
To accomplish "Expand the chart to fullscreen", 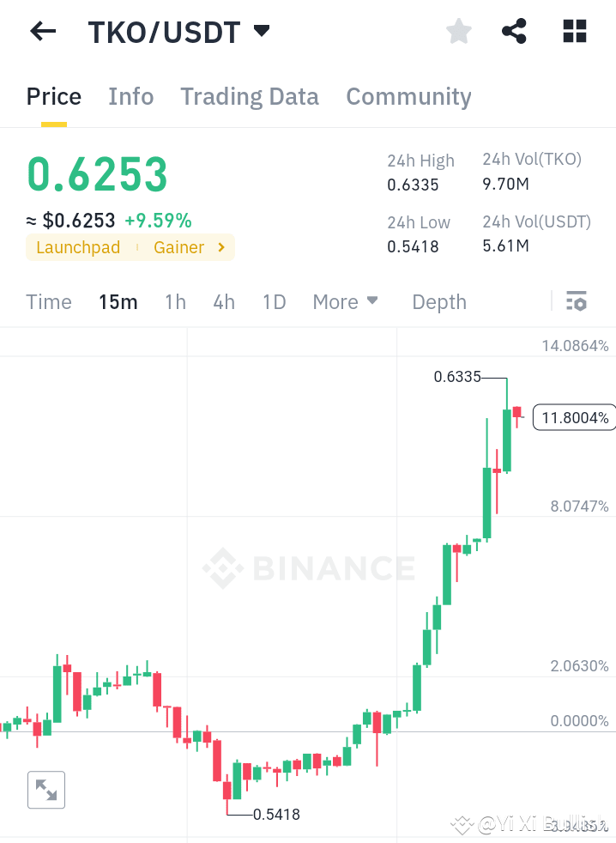I will (x=45, y=789).
